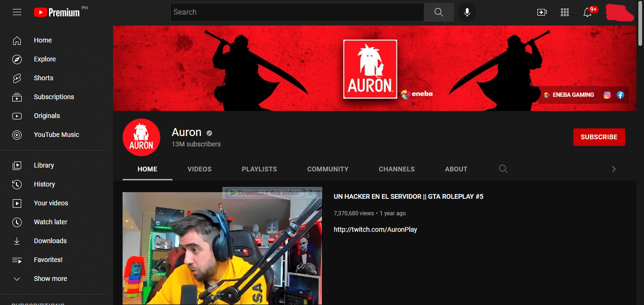Click the Your videos icon
This screenshot has height=305, width=644.
[17, 203]
